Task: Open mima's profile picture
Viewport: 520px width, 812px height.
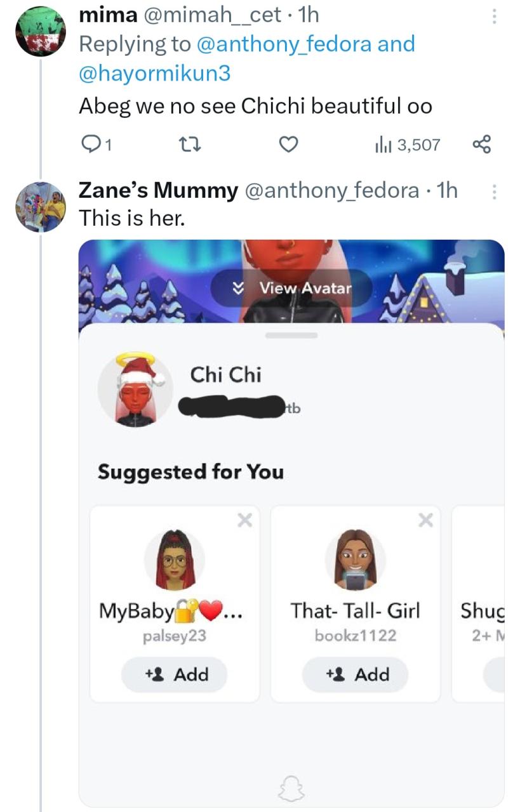Action: 41,33
